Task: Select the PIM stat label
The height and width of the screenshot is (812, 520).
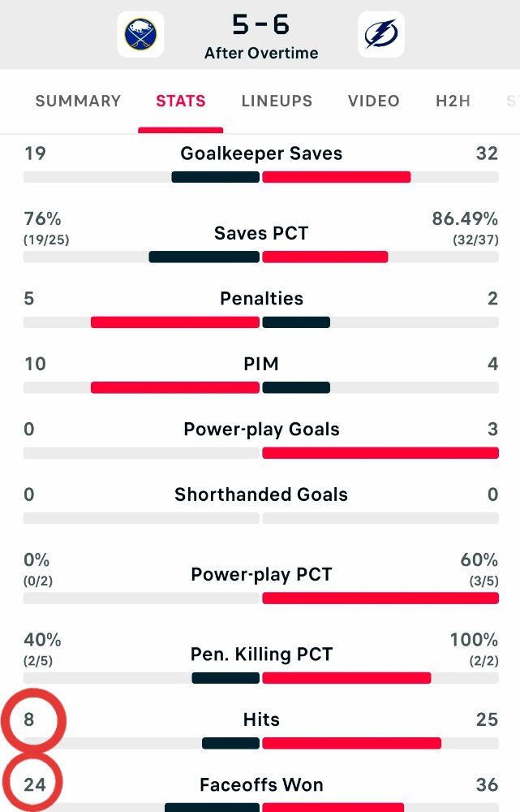Action: click(261, 364)
